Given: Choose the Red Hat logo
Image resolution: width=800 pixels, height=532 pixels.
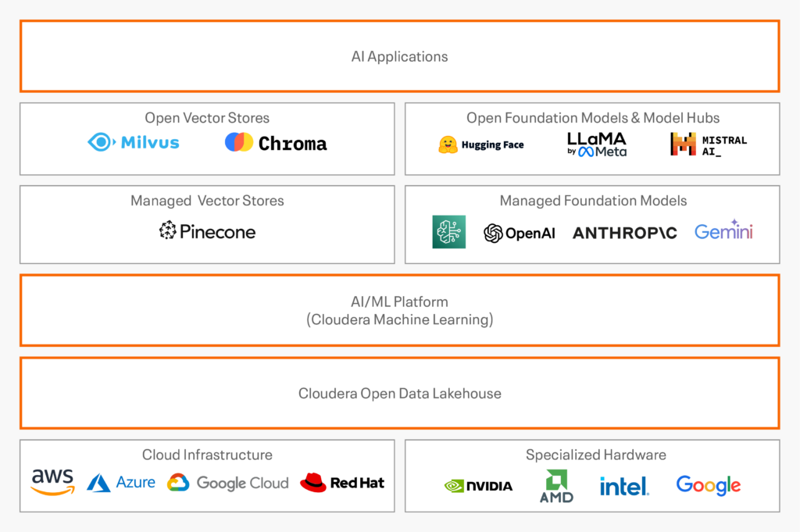Looking at the screenshot, I should coord(342,483).
